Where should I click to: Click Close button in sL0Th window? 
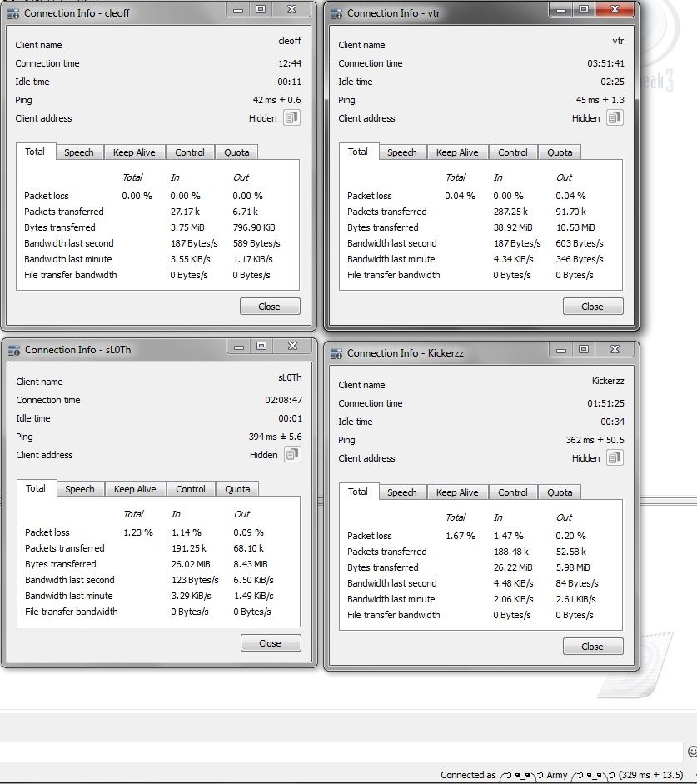coord(270,643)
